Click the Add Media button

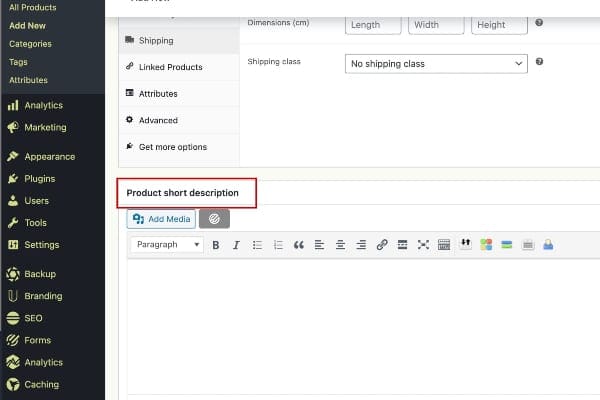(161, 219)
